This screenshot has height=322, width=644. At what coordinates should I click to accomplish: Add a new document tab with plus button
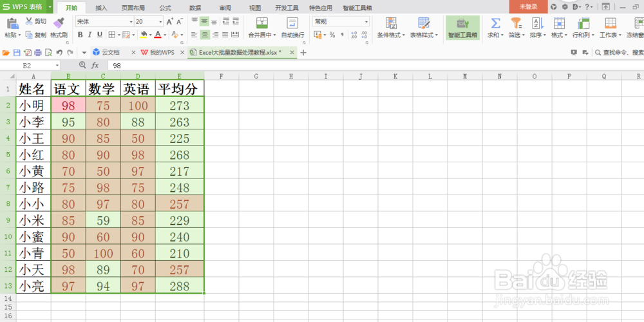[x=303, y=52]
